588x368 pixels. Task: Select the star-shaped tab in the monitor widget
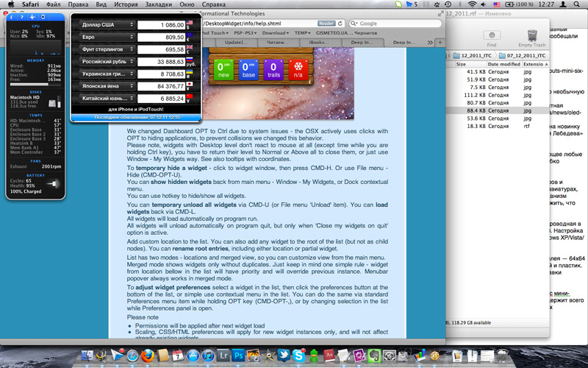click(x=32, y=17)
